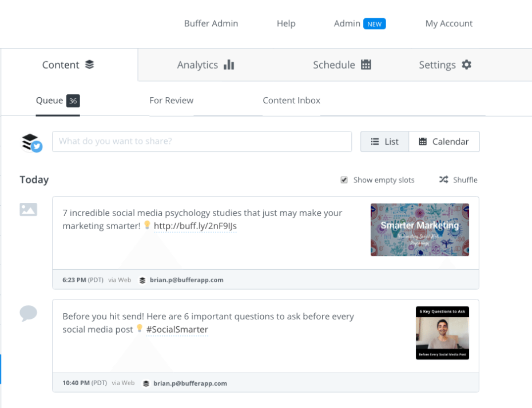This screenshot has height=408, width=532.
Task: Switch to the Analytics tab
Action: [205, 65]
